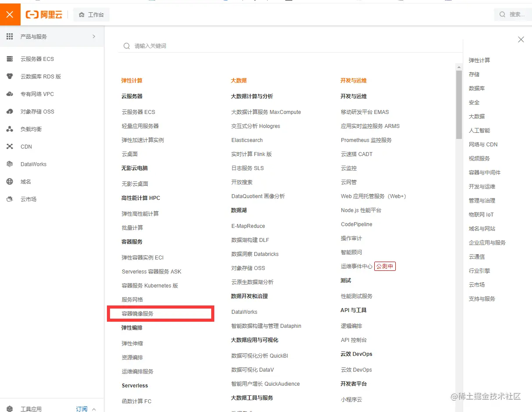532x412 pixels.
Task: Open 轻量应用服务器 link
Action: pos(140,126)
